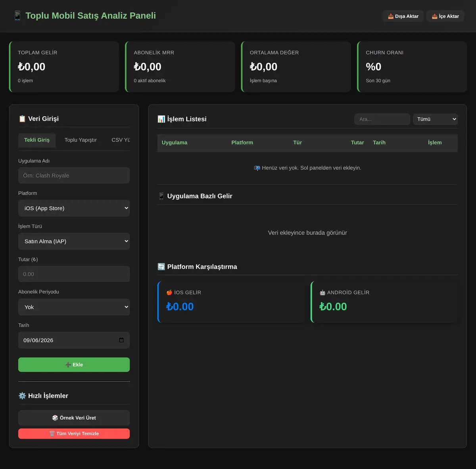Click the refresh icon beside Platform Karşılaştırma
Viewport: 476px width, 469px height.
pos(161,267)
